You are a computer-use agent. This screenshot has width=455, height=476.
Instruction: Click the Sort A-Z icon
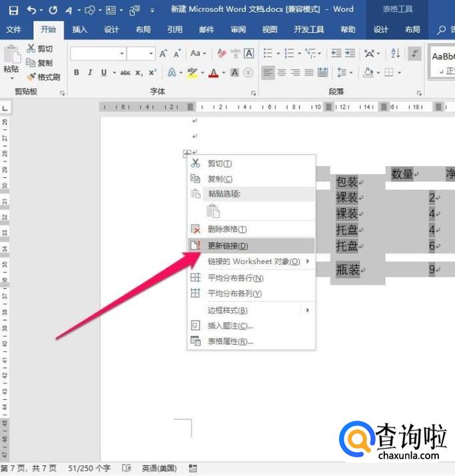click(395, 53)
